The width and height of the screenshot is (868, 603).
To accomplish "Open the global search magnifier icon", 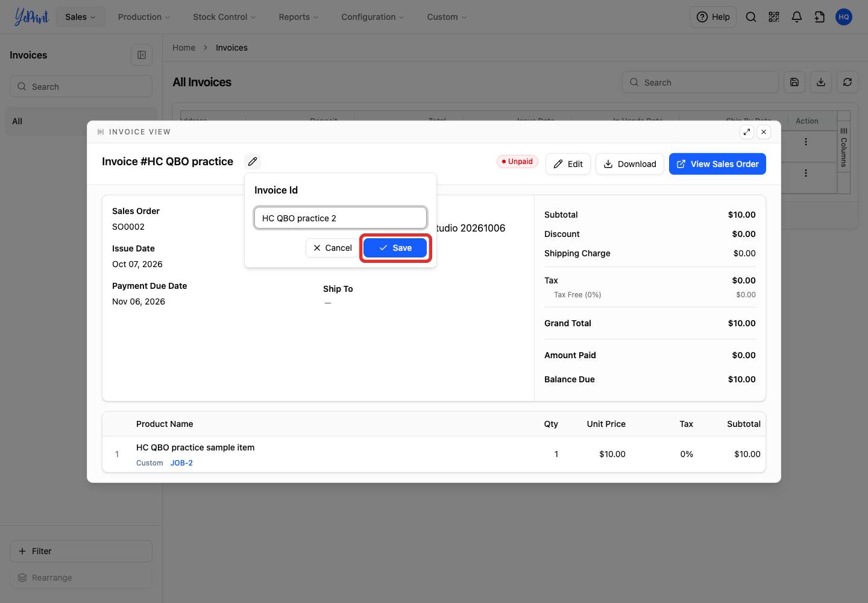I will pyautogui.click(x=751, y=17).
